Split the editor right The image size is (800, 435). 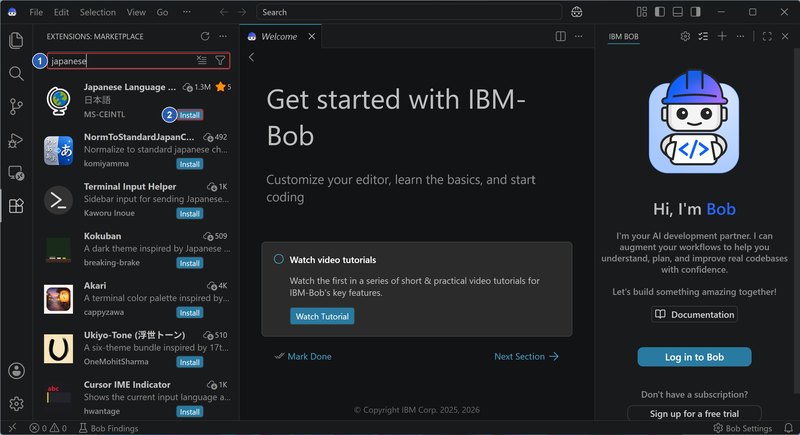561,36
